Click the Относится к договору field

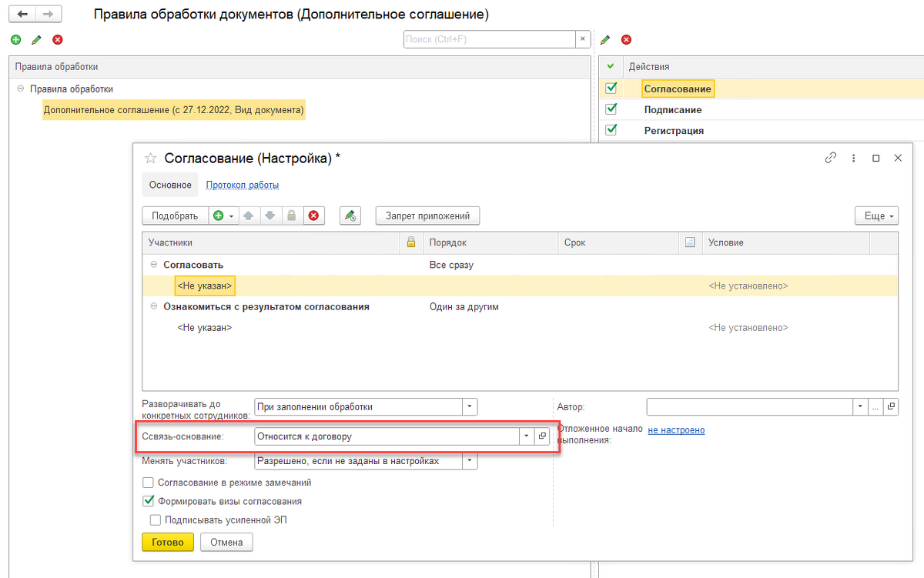coord(387,436)
